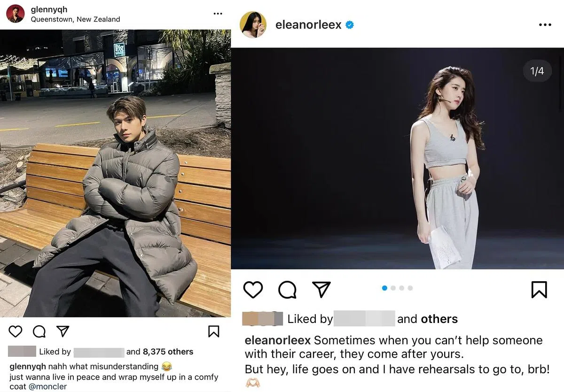Open the three-dot menu on glennyqh's post
The height and width of the screenshot is (392, 564).
click(218, 14)
